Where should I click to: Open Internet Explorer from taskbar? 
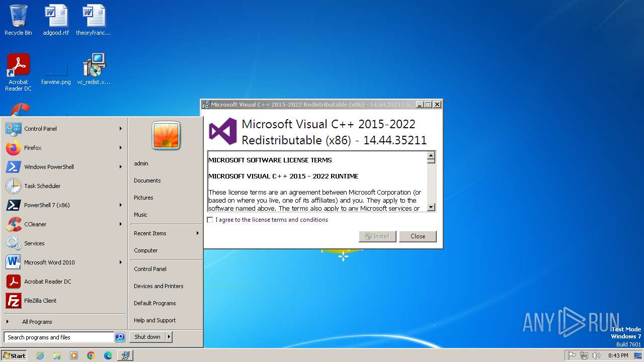40,355
